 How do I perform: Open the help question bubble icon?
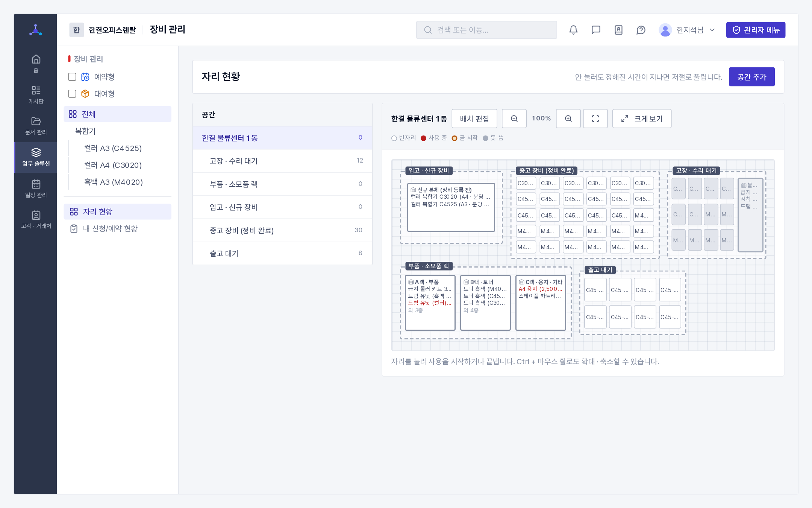(641, 30)
